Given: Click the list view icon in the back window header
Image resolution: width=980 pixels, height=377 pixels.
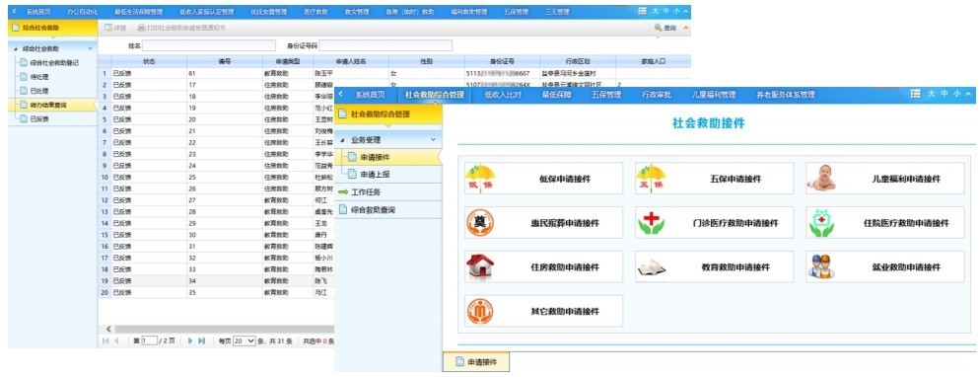Looking at the screenshot, I should click(643, 11).
